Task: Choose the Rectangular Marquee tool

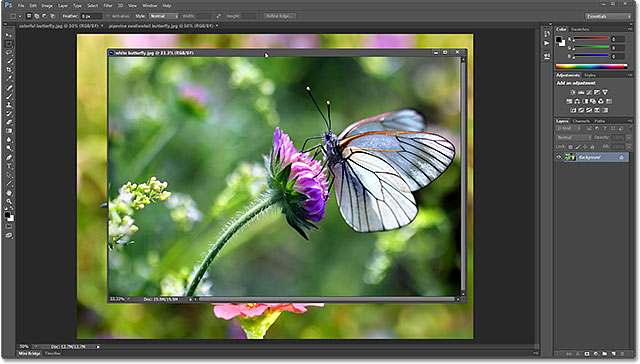Action: coord(9,44)
